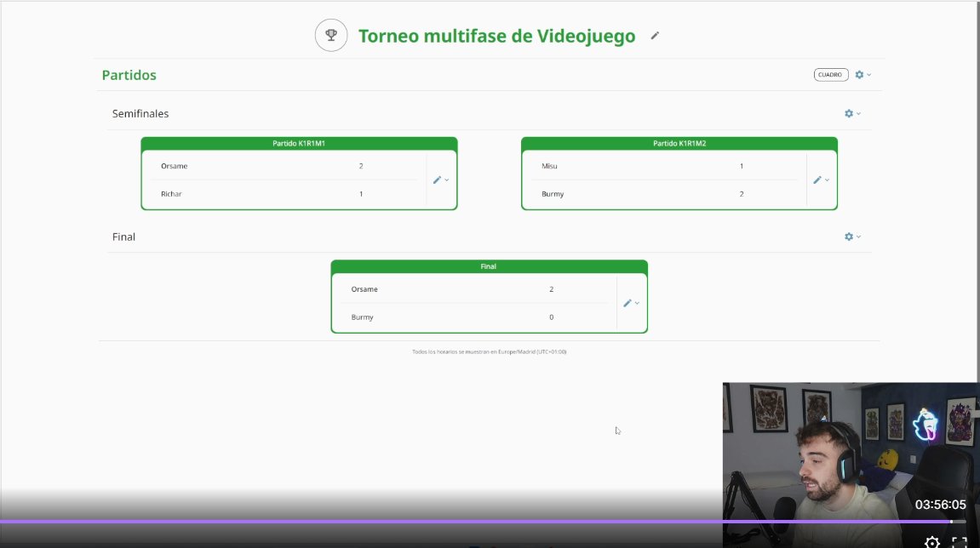Screen dimensions: 980x548
Task: Open the CUADRO bracket view
Action: pos(831,74)
